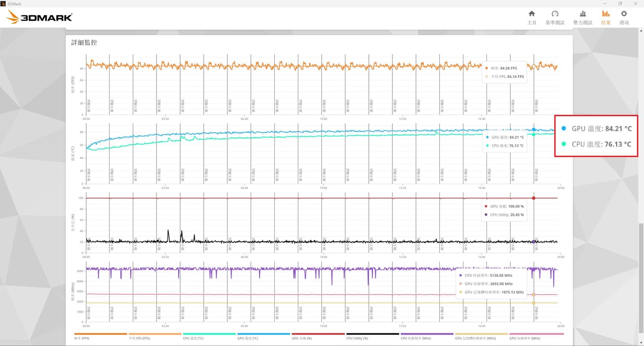The height and width of the screenshot is (346, 644).
Task: Toggle CPU 時脈頻率 legend series
Action: 427,336
